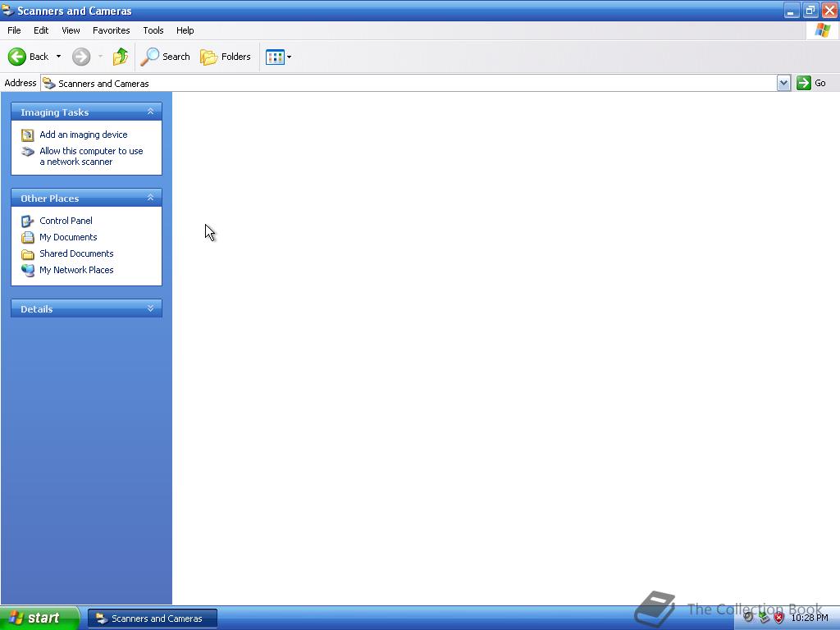Click the red security shield tray icon
840x630 pixels.
coord(779,618)
